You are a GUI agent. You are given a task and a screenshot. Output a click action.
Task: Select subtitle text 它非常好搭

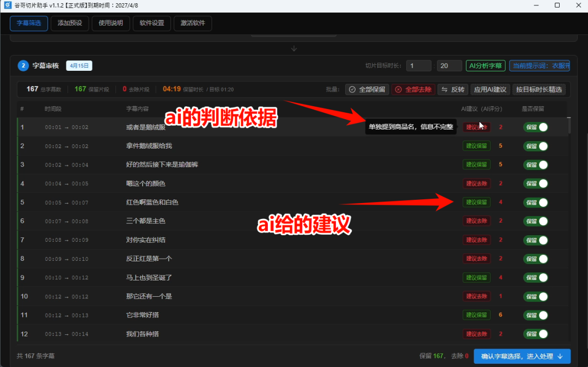143,315
